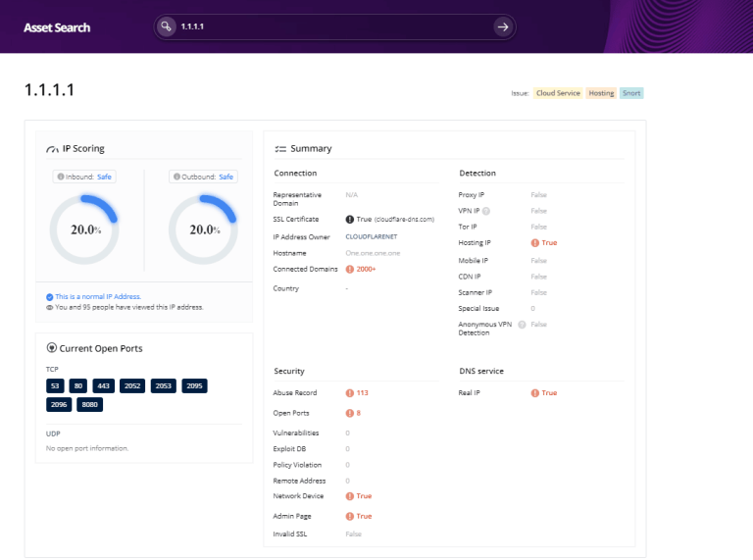The height and width of the screenshot is (560, 753).
Task: Focus the IP search input field
Action: (x=333, y=26)
